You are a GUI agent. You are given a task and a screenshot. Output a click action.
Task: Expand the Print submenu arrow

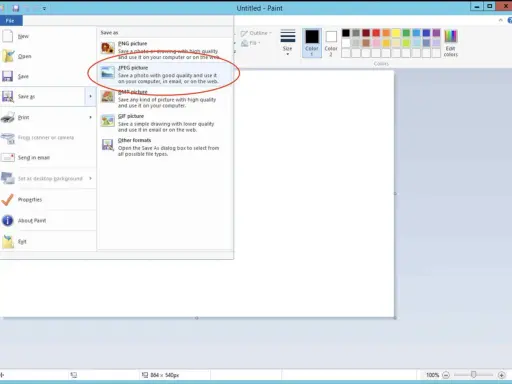pos(90,117)
